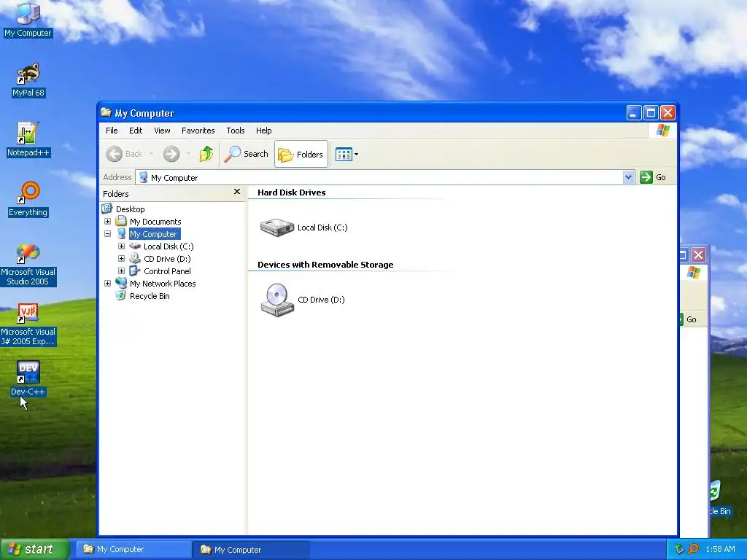Open the Back history dropdown arrow
The height and width of the screenshot is (560, 747).
coord(151,154)
